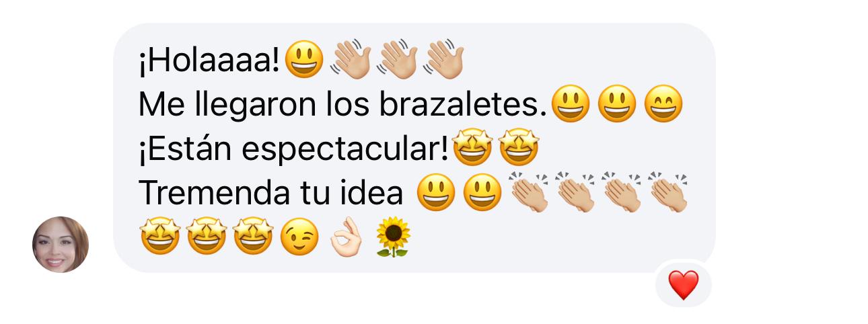
Task: Click the squinting grin emoji ending the brazaletes line
Action: 663,105
